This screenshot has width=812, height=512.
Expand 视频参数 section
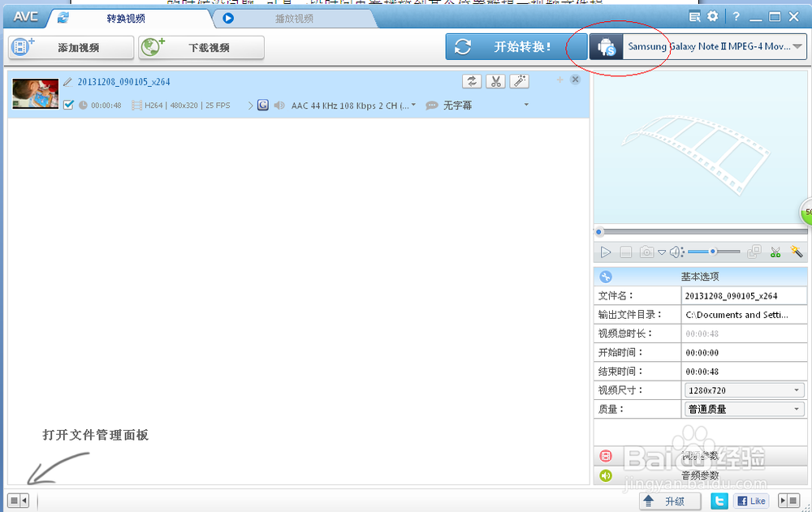(x=700, y=456)
